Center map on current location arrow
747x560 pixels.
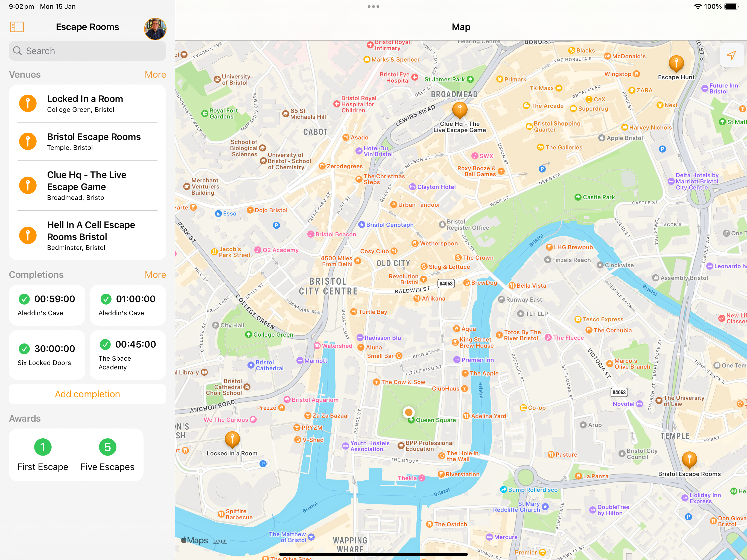click(x=731, y=55)
